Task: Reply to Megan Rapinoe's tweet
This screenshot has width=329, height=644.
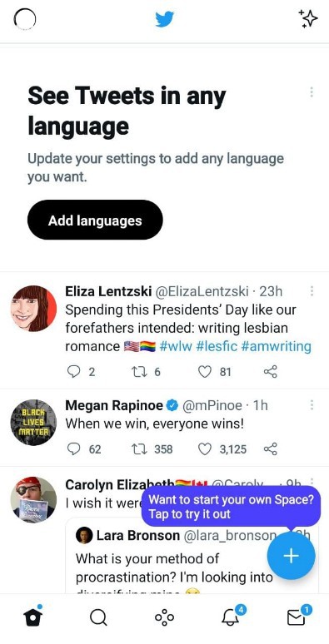Action: 73,449
